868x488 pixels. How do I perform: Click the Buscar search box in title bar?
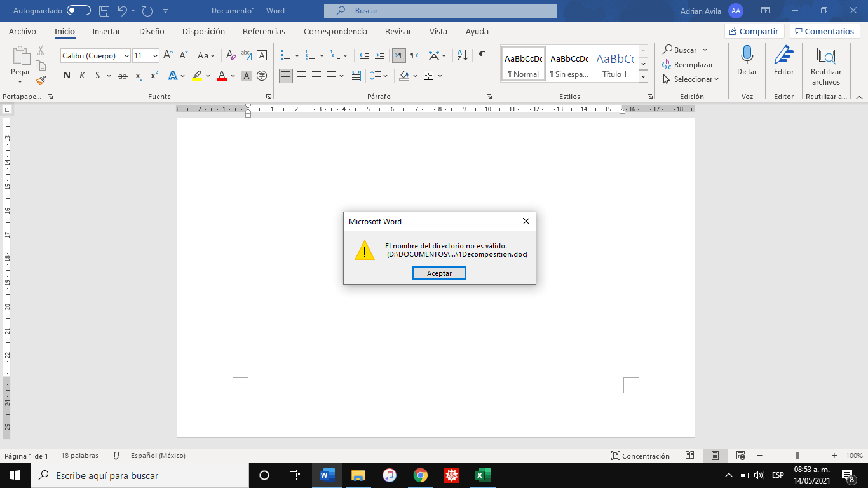(440, 11)
